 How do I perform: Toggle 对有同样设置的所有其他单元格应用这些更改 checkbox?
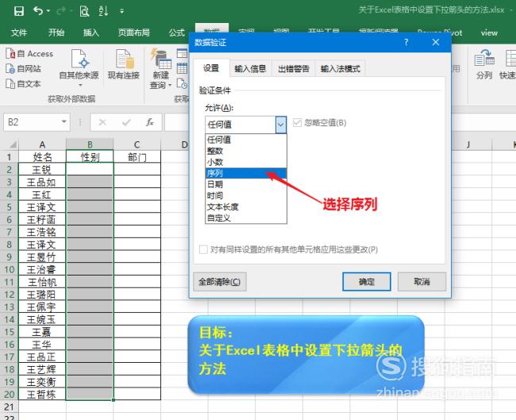pyautogui.click(x=203, y=249)
